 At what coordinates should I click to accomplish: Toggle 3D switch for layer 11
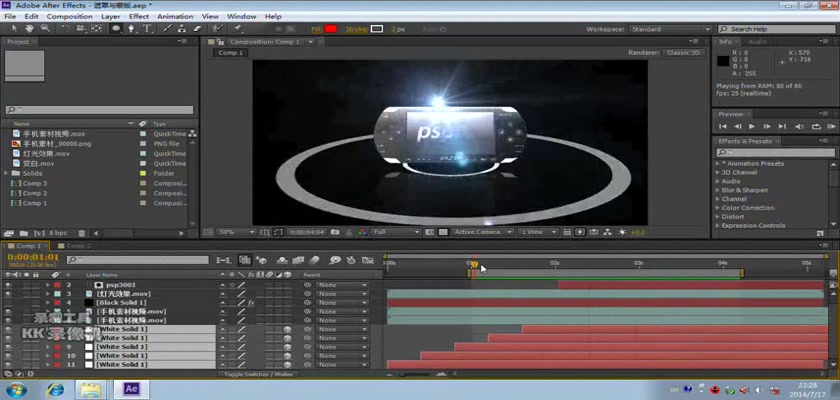click(x=287, y=365)
